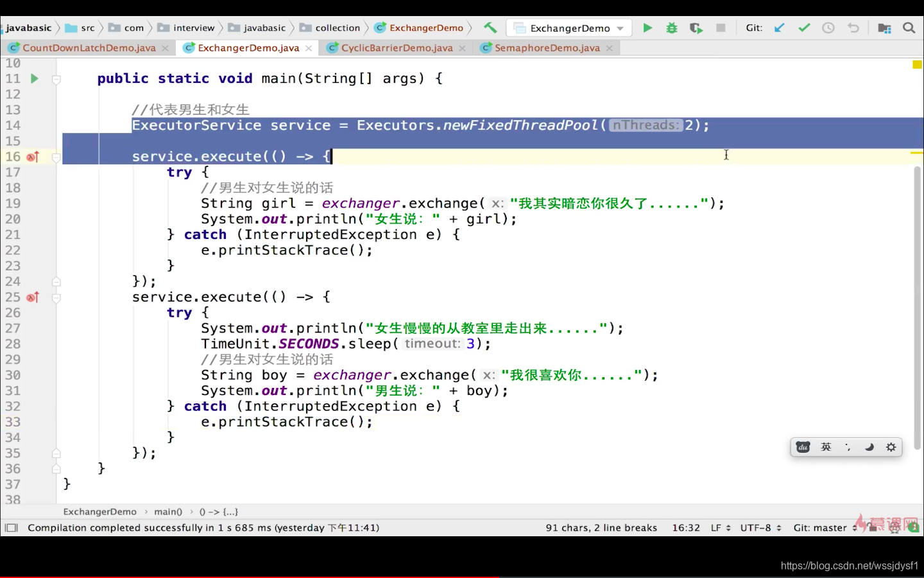The height and width of the screenshot is (578, 924).
Task: Click fold end marker on line 24
Action: (x=56, y=281)
